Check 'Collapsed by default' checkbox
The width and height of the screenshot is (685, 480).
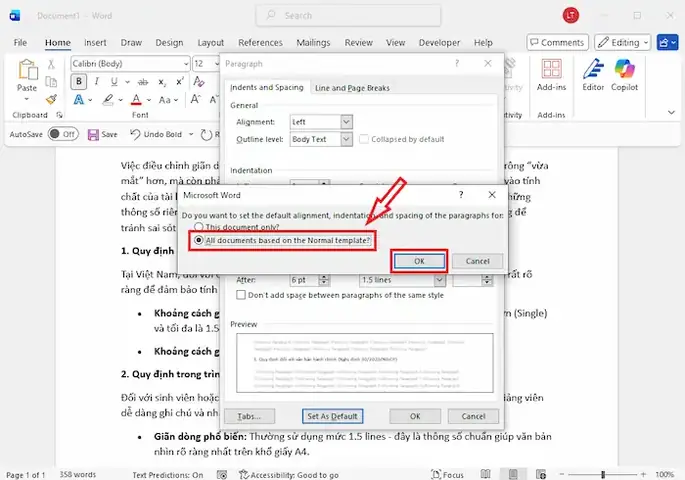coord(363,139)
